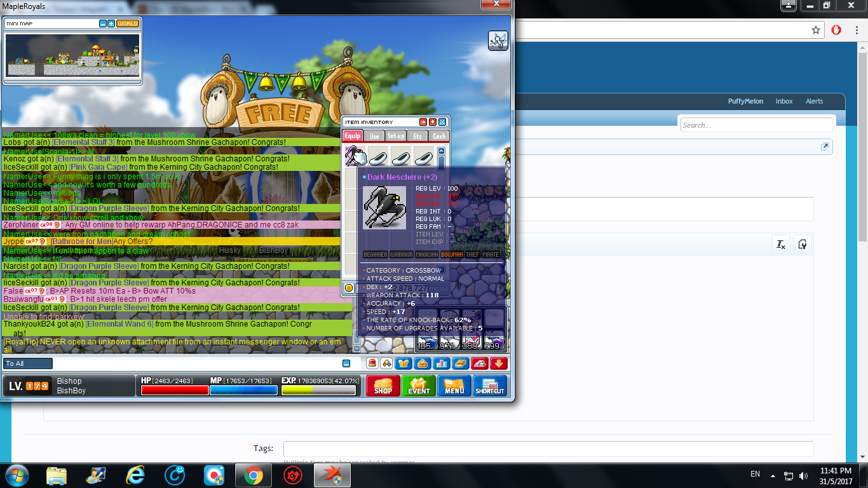Use the quickslot item showing 359
868x488 pixels.
471,341
